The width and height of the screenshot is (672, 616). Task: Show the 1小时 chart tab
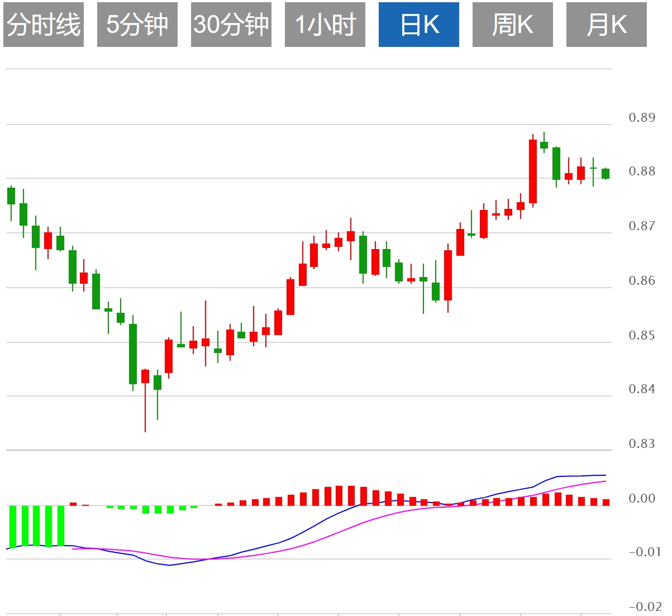pyautogui.click(x=325, y=25)
